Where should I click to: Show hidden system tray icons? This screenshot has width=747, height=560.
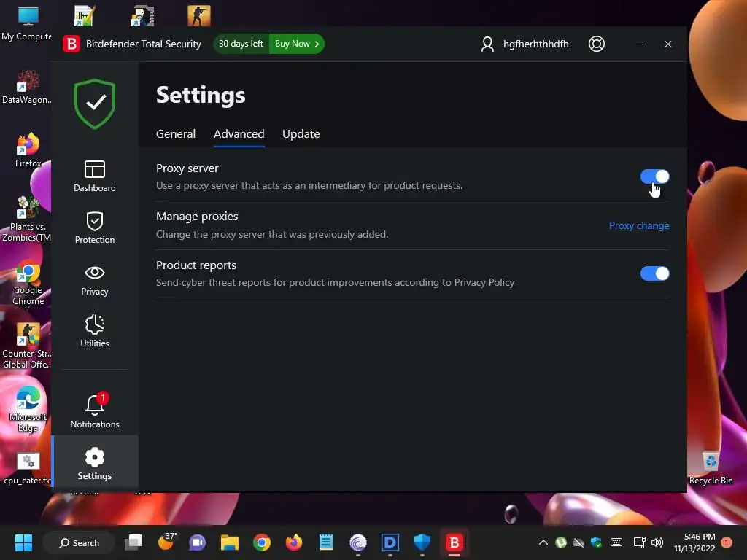pos(543,542)
